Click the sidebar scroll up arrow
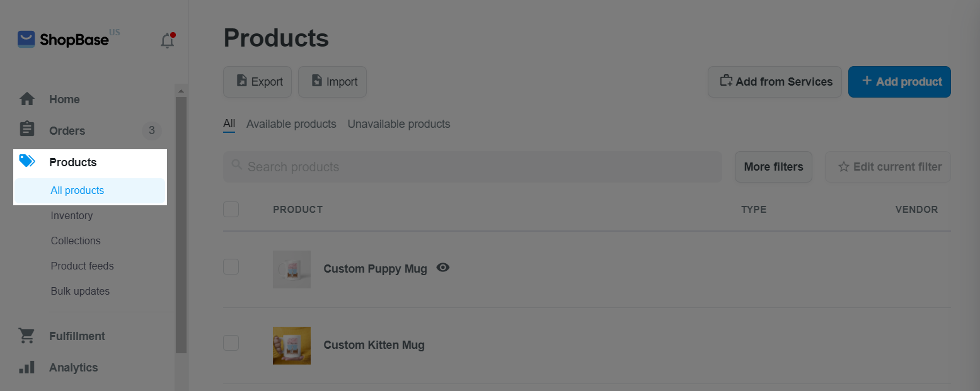 tap(182, 91)
